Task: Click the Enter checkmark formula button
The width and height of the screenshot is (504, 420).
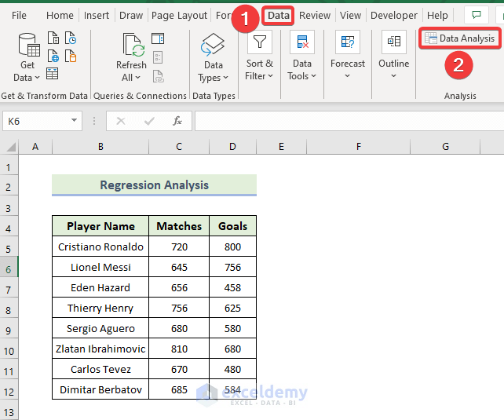Action: pyautogui.click(x=149, y=121)
